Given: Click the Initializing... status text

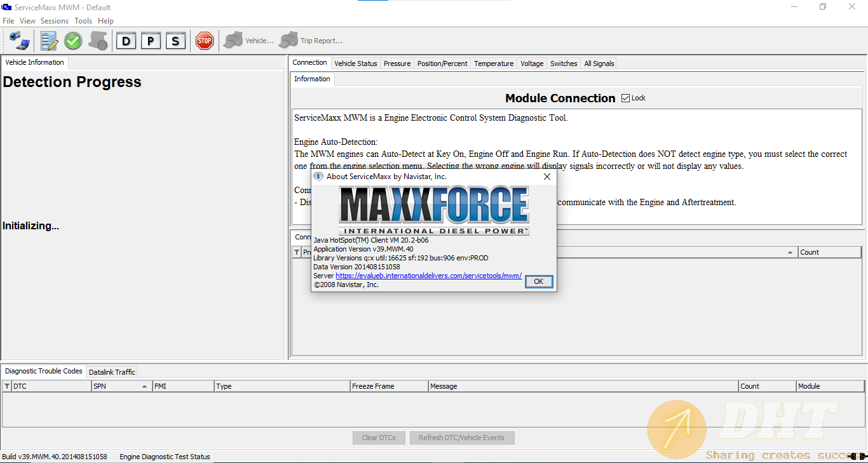Looking at the screenshot, I should click(x=31, y=226).
